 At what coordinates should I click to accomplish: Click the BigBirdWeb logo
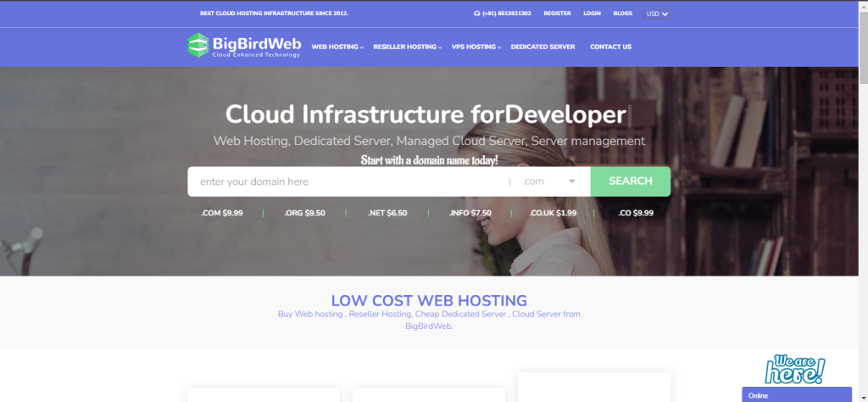(244, 46)
